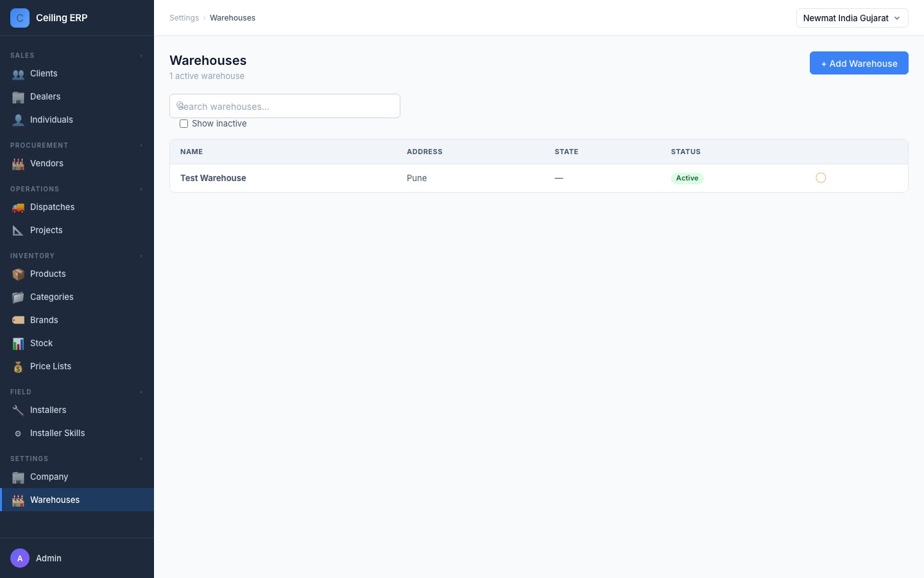Enable the Show inactive checkbox
Image resolution: width=924 pixels, height=578 pixels.
click(x=184, y=123)
